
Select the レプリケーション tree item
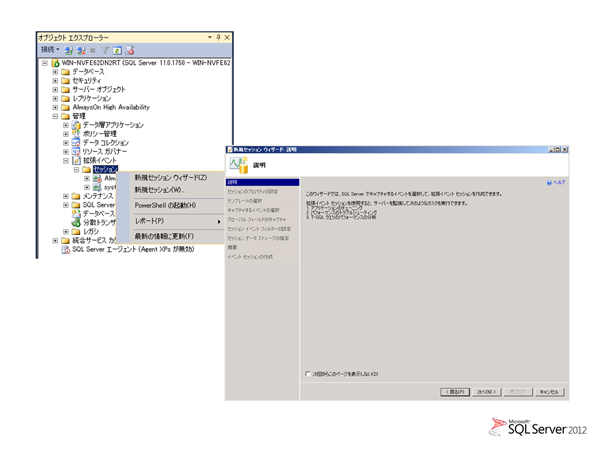92,98
